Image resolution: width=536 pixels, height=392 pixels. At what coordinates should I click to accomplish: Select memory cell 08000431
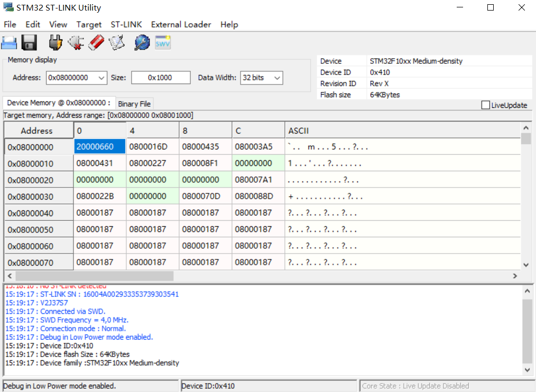point(99,163)
